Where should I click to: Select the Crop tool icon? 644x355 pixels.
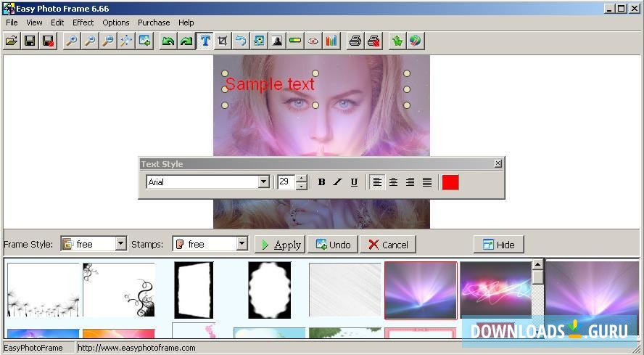(223, 41)
